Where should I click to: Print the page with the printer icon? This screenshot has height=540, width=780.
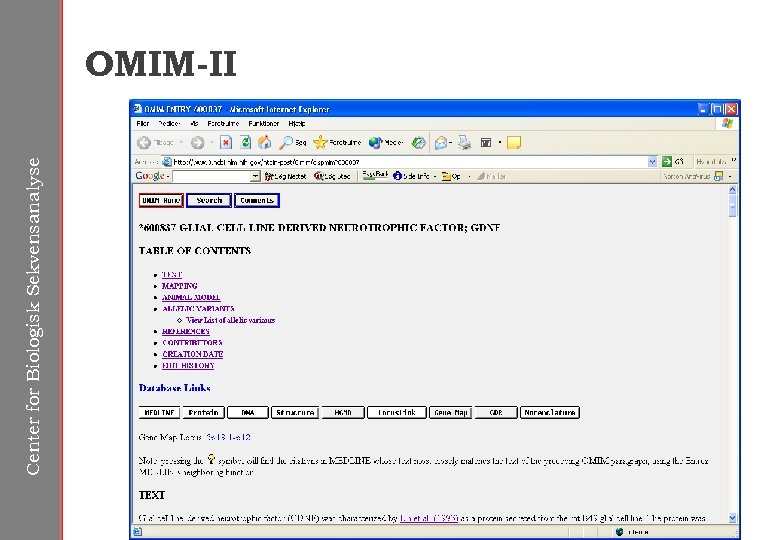pos(465,143)
